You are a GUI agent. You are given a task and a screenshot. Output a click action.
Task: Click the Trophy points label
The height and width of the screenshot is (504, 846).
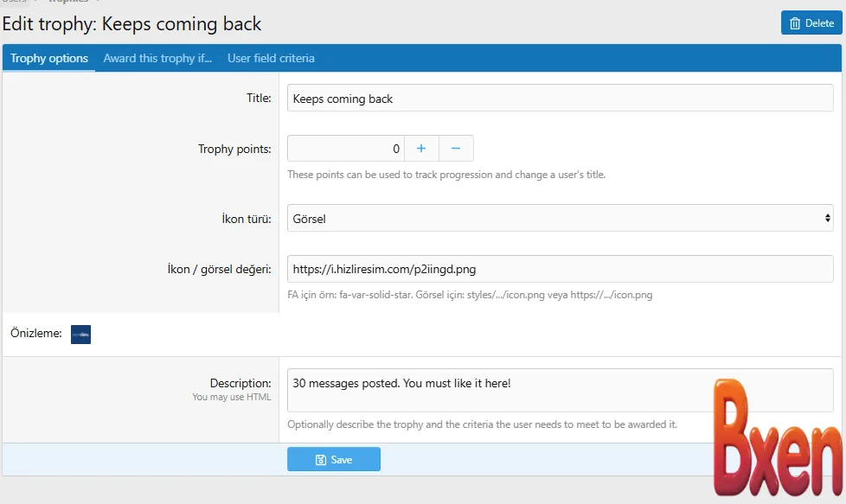234,149
